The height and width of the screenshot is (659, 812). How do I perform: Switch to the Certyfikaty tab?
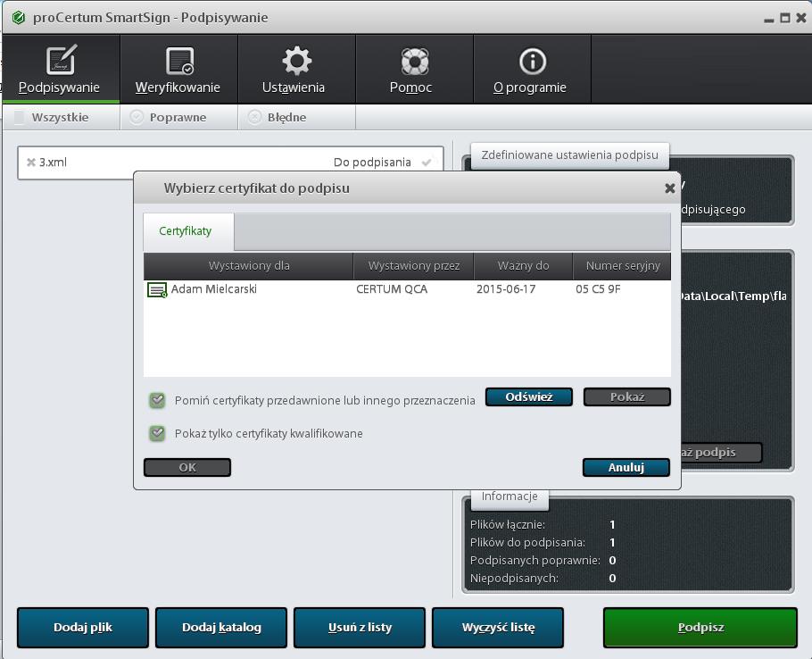186,231
